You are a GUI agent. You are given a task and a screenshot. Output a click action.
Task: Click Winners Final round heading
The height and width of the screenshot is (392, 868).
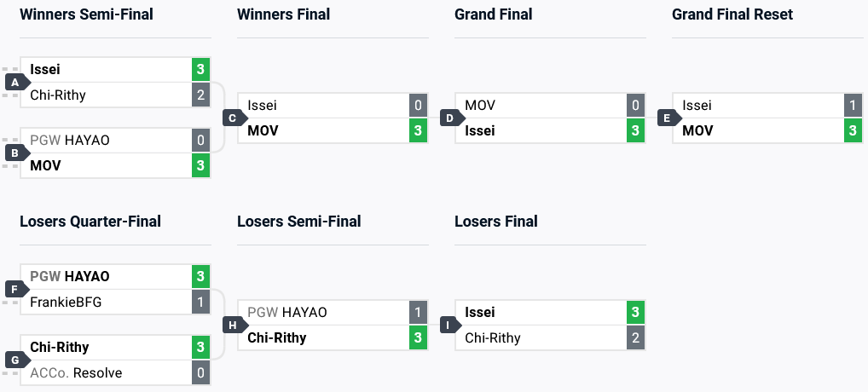(283, 14)
